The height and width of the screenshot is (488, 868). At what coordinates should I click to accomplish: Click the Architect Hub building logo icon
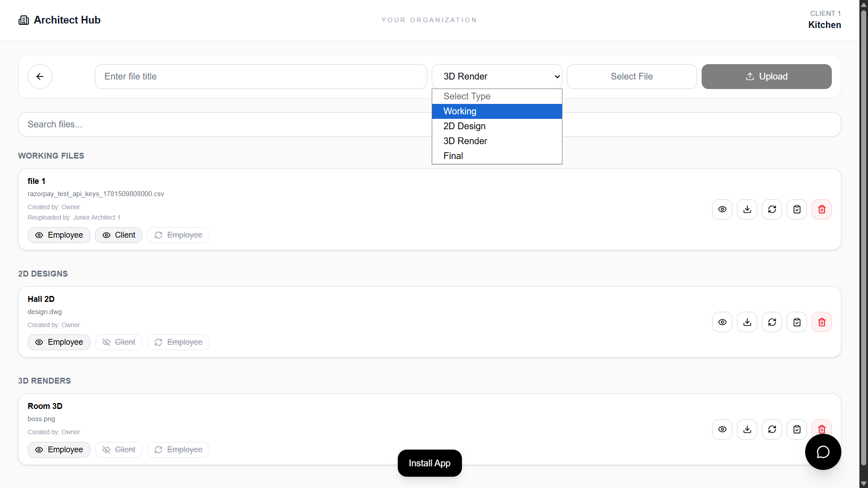click(24, 20)
